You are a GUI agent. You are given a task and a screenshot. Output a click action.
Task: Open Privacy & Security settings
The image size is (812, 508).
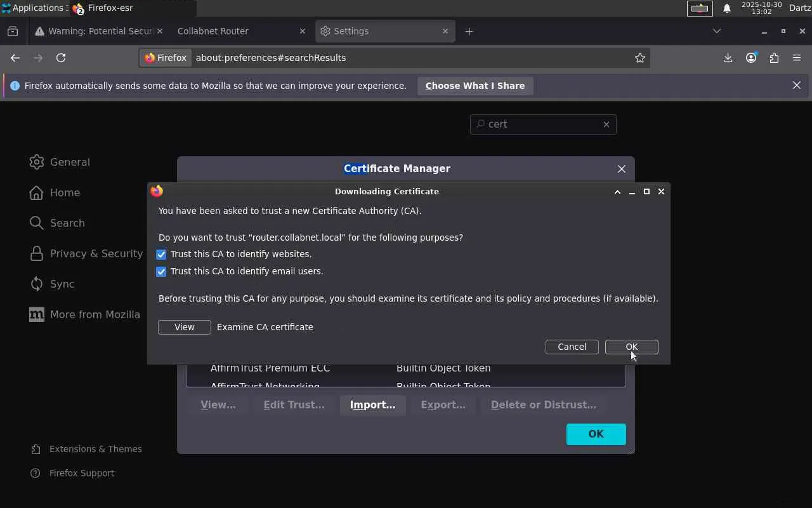point(86,253)
